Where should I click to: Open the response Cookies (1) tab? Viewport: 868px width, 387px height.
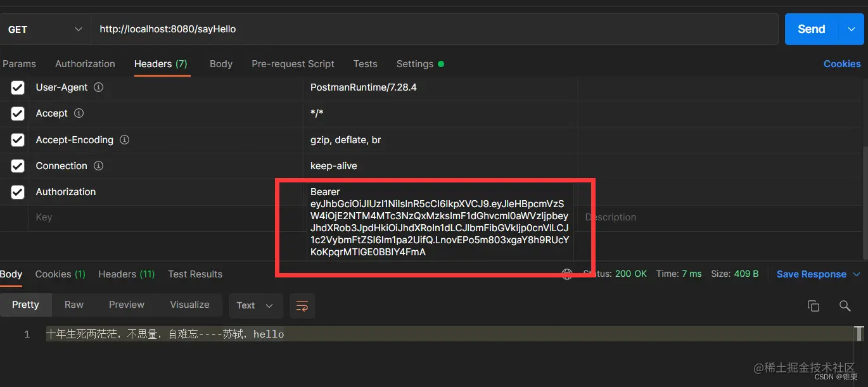(x=60, y=274)
